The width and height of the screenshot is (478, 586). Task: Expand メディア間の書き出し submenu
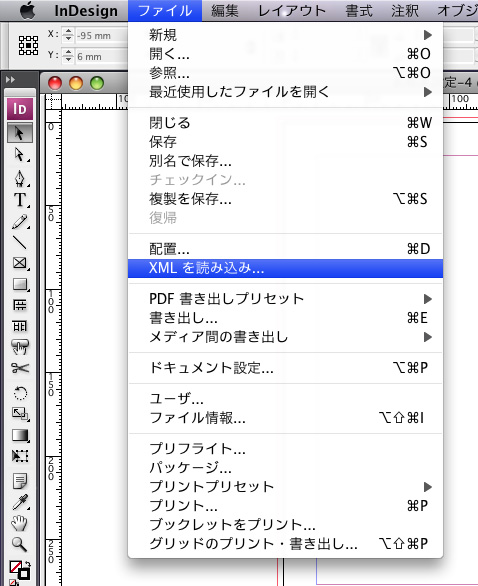tap(285, 337)
